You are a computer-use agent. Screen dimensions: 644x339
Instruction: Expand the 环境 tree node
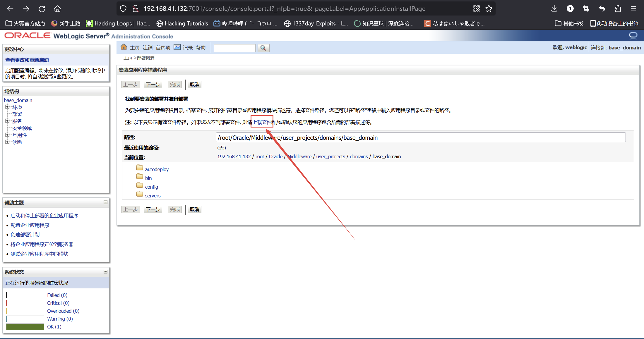click(7, 107)
